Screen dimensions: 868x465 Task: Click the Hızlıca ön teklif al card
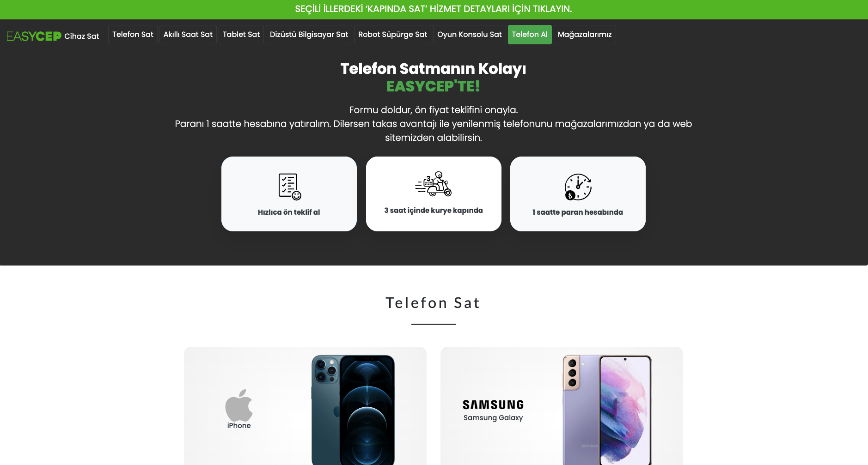[289, 194]
